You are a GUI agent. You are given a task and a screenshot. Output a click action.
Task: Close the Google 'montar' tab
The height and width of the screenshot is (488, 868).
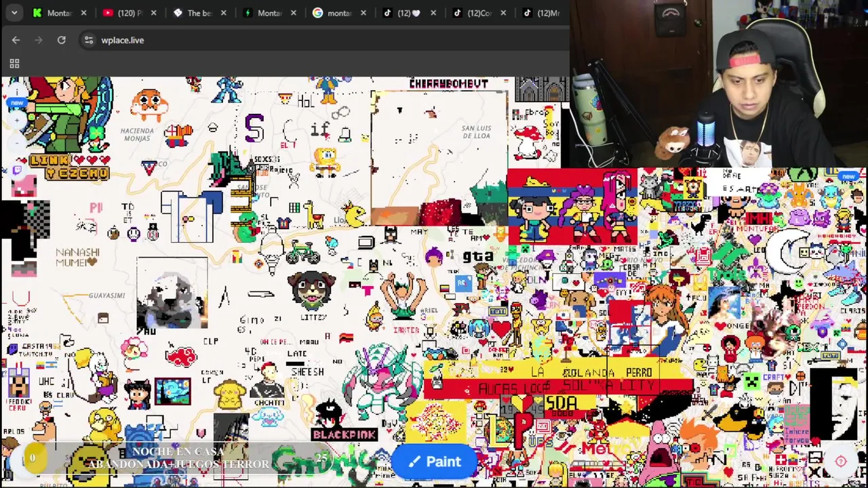(x=363, y=13)
